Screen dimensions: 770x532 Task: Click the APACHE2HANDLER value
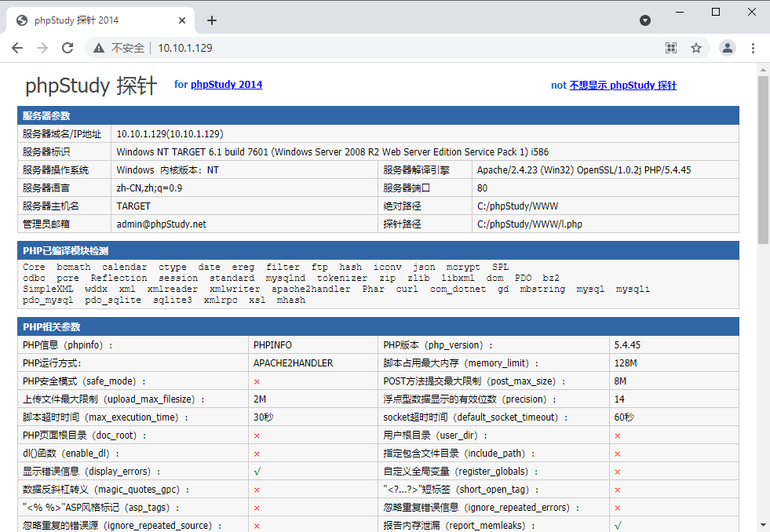click(x=294, y=363)
